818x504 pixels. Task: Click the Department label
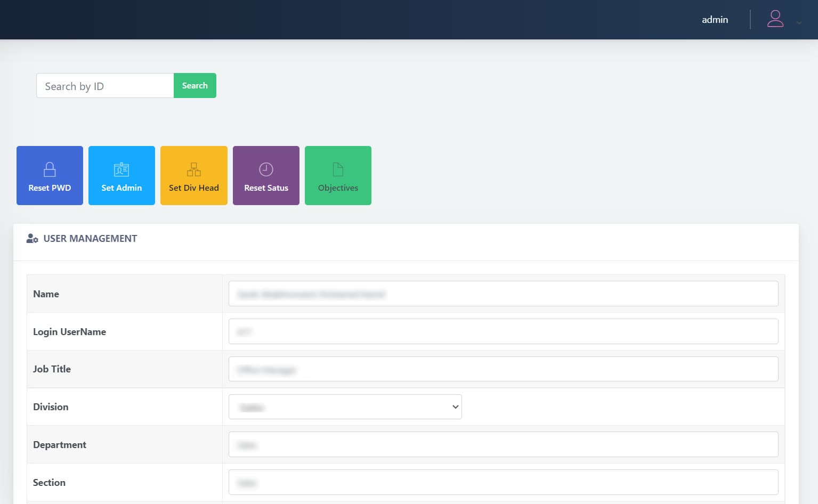[60, 445]
